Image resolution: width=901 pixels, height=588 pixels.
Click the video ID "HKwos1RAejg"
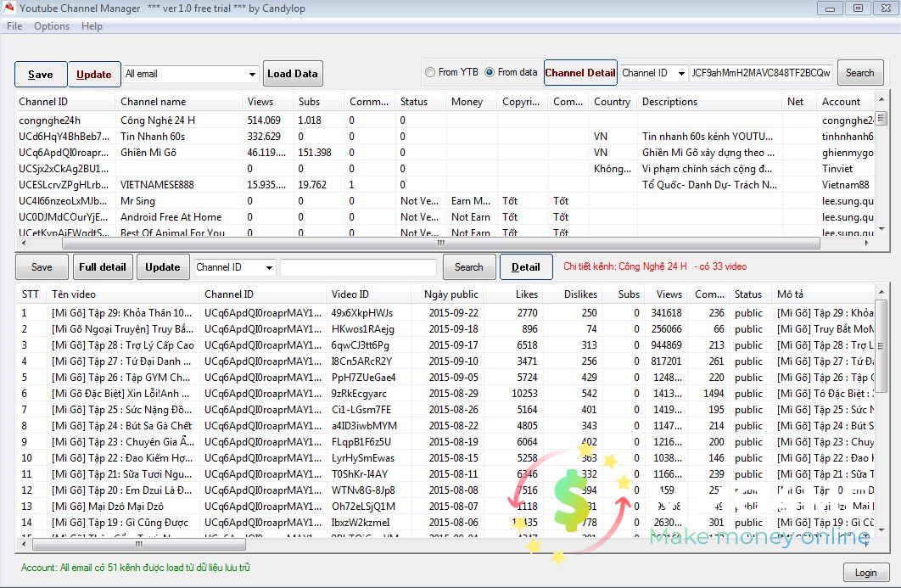coord(362,328)
